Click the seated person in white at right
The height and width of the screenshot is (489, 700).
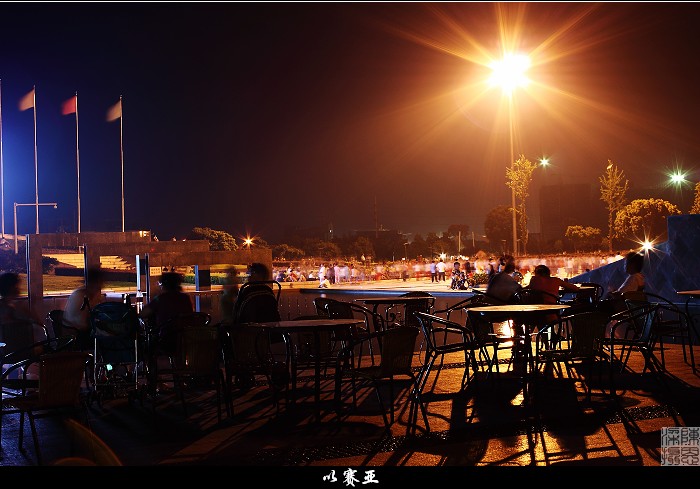click(x=632, y=277)
